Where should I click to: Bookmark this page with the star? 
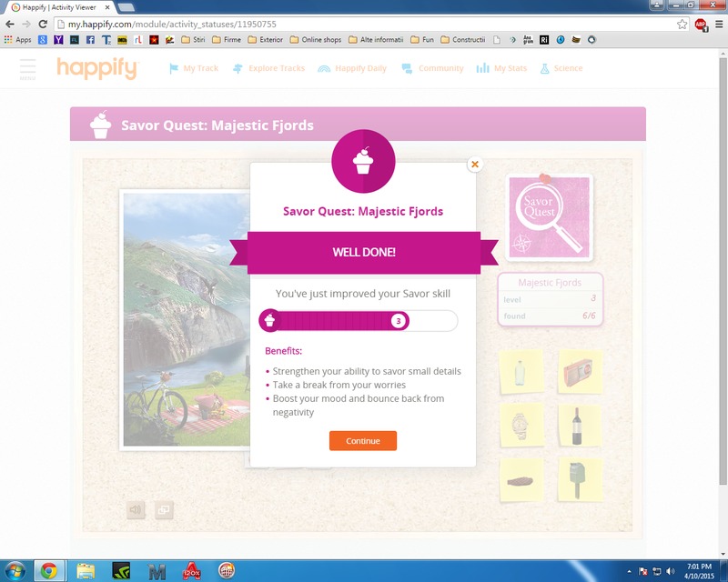(682, 25)
